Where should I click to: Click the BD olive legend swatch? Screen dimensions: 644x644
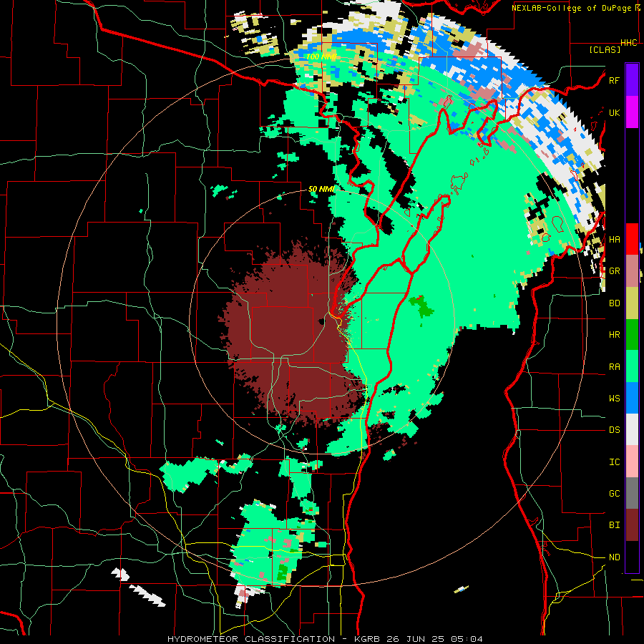632,303
